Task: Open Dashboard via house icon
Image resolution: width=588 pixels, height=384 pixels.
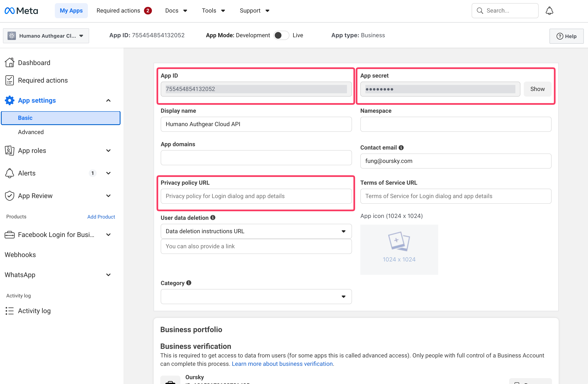Action: click(x=9, y=63)
